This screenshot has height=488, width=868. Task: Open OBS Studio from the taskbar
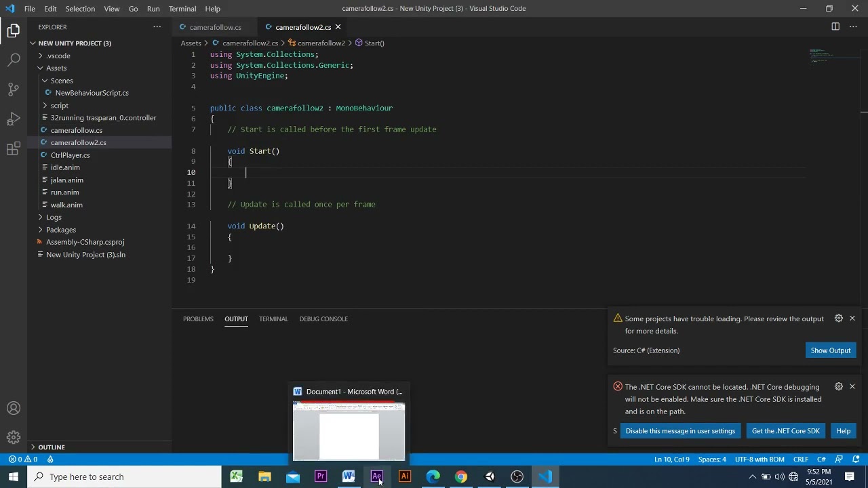tap(517, 476)
